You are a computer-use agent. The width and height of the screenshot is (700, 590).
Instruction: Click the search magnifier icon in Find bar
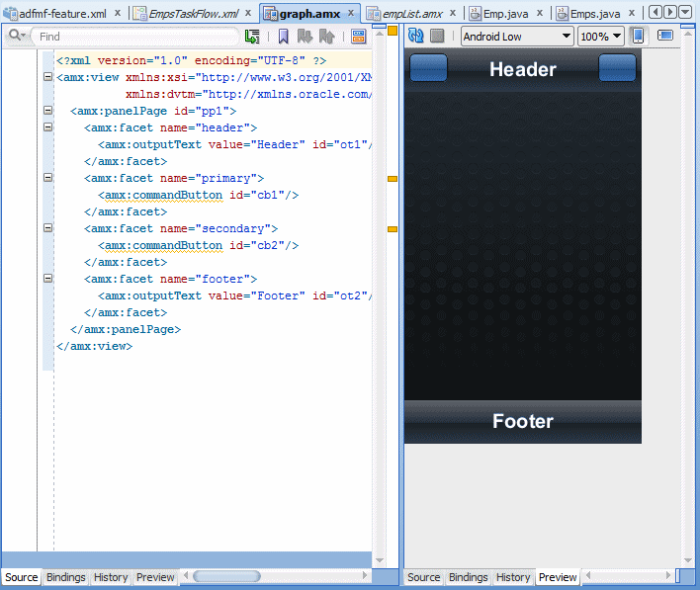point(17,36)
